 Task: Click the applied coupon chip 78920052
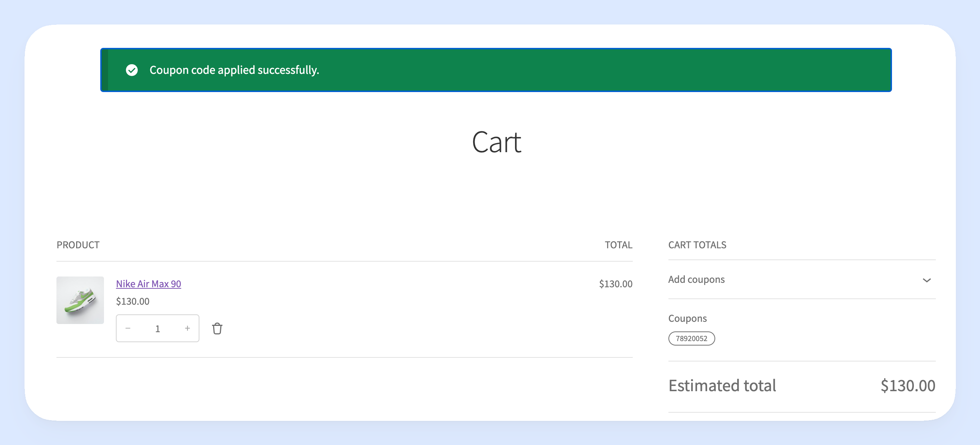(x=691, y=338)
